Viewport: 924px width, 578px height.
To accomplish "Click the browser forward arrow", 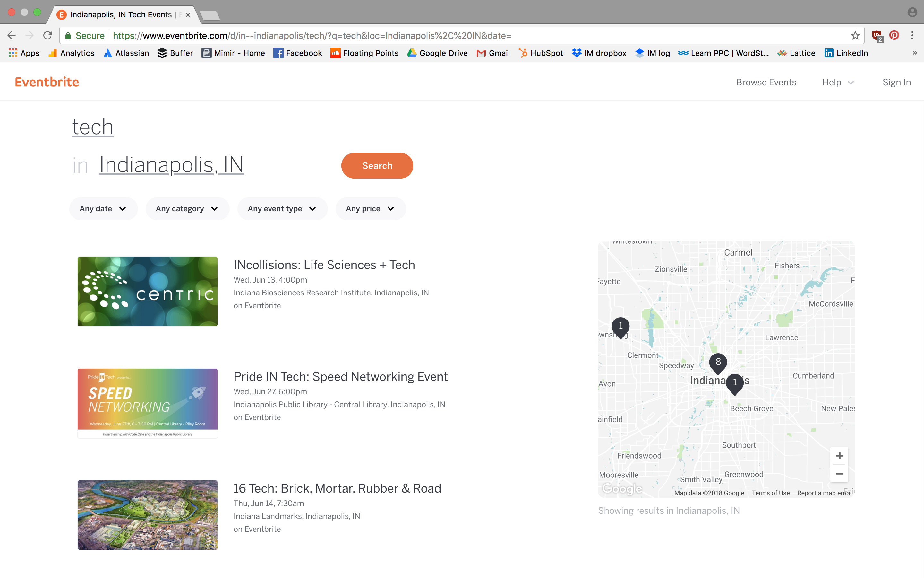I will point(30,36).
